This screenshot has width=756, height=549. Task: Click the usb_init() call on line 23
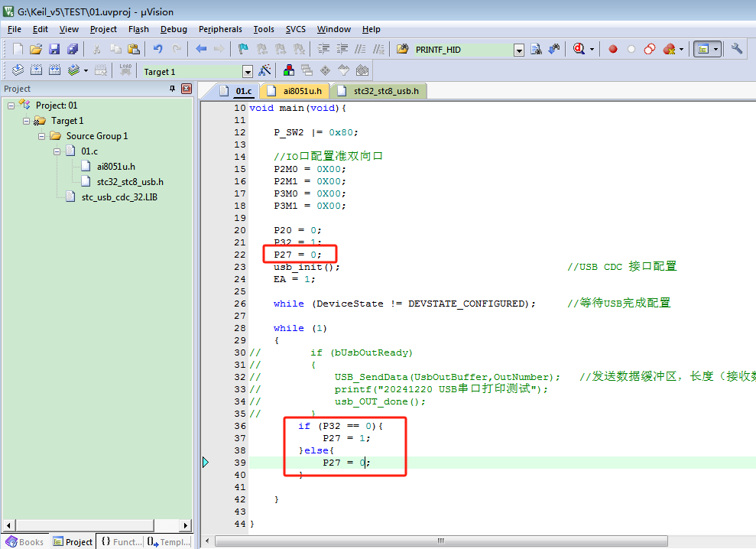[307, 267]
